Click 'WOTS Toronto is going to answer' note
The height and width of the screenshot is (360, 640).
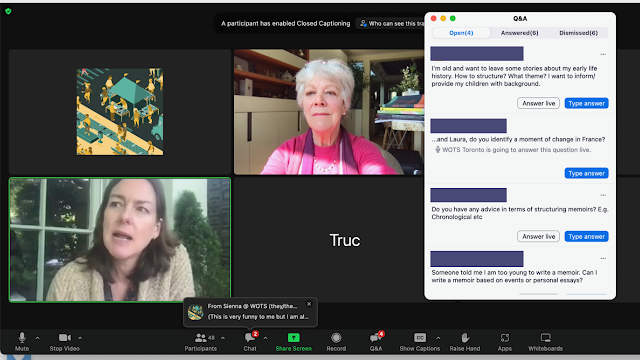[x=513, y=150]
